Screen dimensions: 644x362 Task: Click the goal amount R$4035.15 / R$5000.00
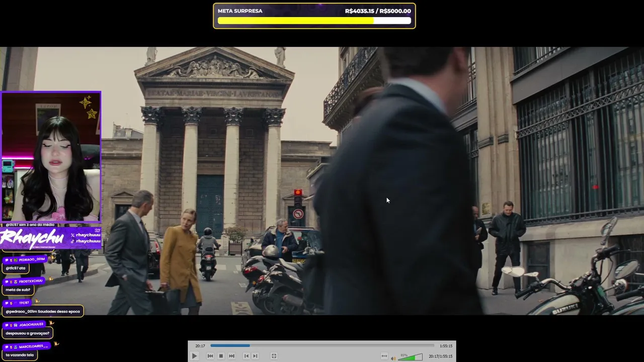point(378,11)
